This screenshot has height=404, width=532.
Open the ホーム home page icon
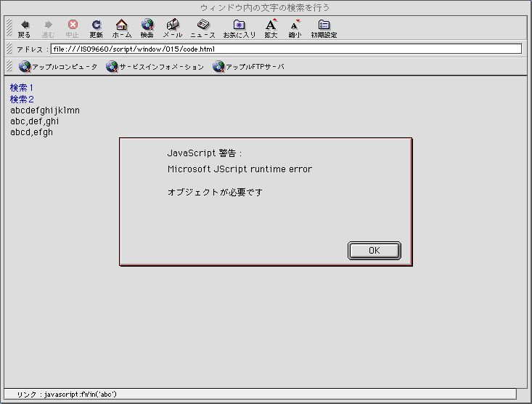point(122,28)
